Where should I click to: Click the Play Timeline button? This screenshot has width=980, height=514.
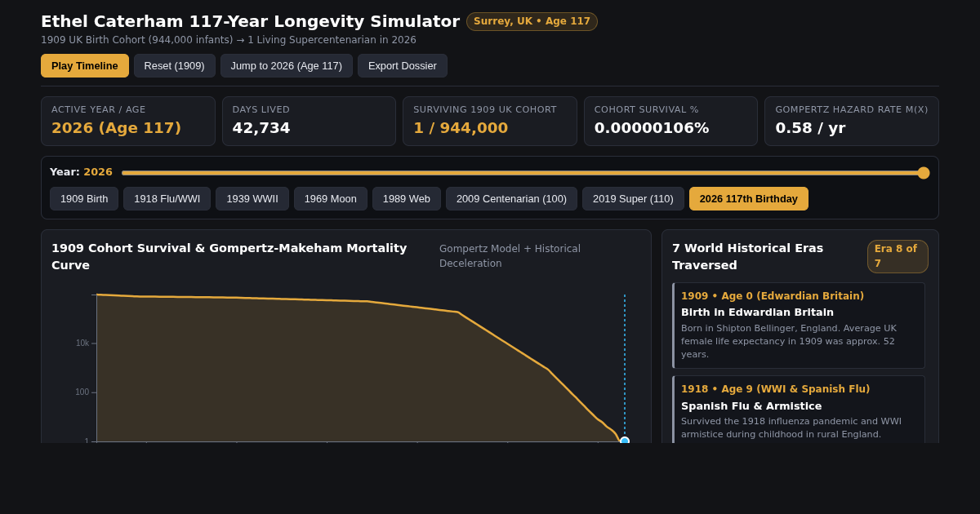pos(85,66)
